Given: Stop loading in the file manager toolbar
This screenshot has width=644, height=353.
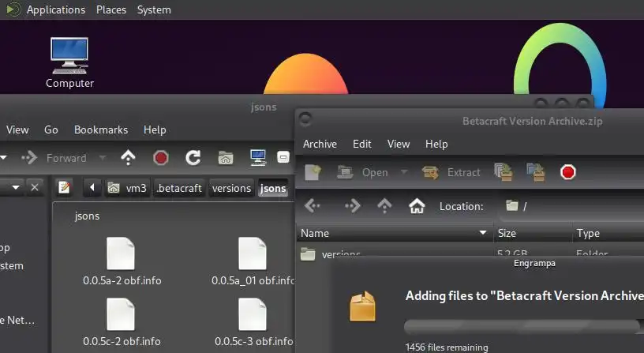Looking at the screenshot, I should [x=160, y=157].
